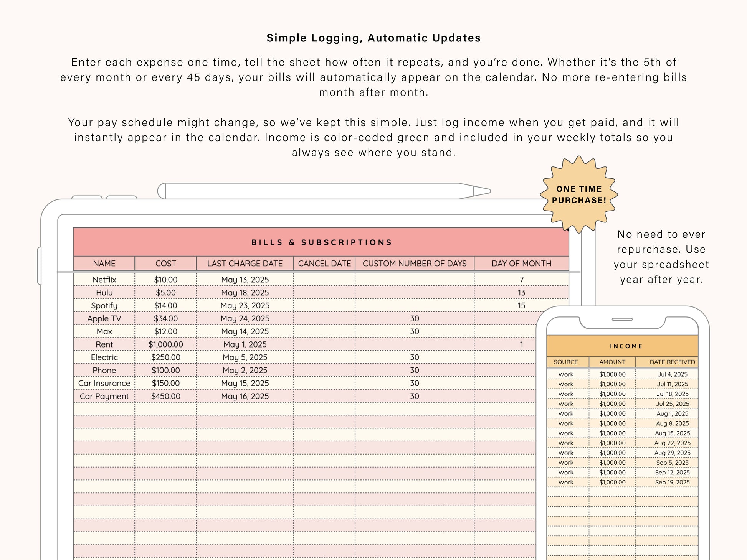
Task: Click the $1,000.00 Rent cost cell
Action: pyautogui.click(x=165, y=344)
